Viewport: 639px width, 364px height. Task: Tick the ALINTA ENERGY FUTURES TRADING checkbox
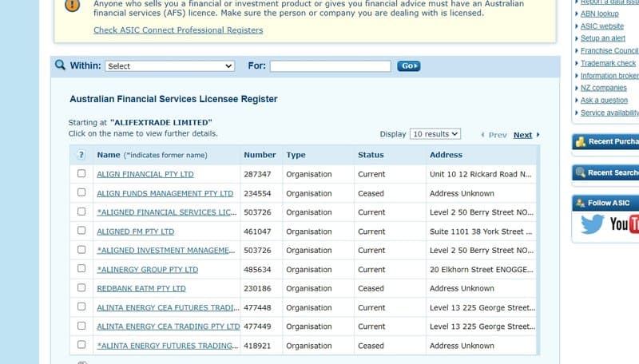(81, 345)
